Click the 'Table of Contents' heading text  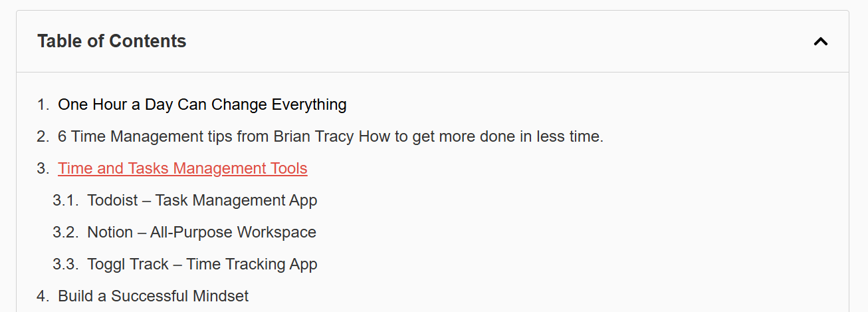click(x=112, y=41)
